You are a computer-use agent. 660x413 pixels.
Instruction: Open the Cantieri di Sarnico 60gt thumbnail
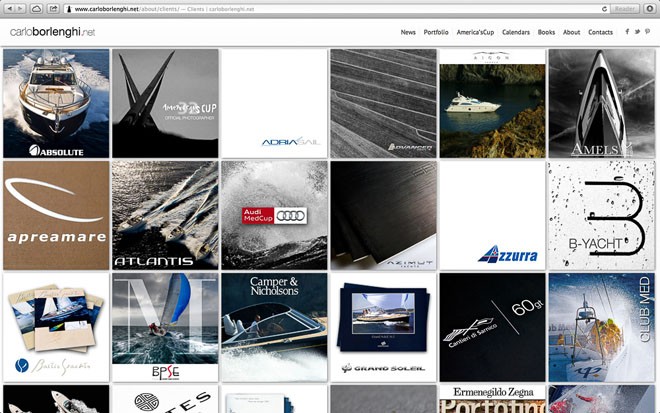pos(492,327)
